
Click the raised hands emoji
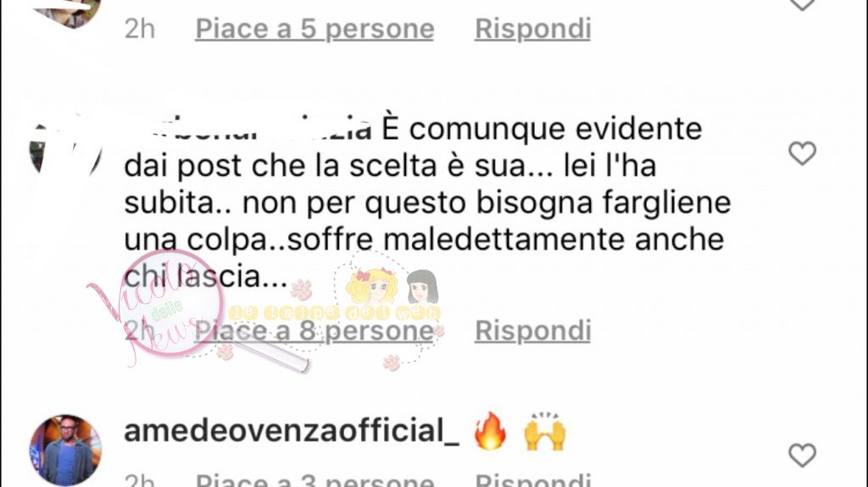(544, 431)
